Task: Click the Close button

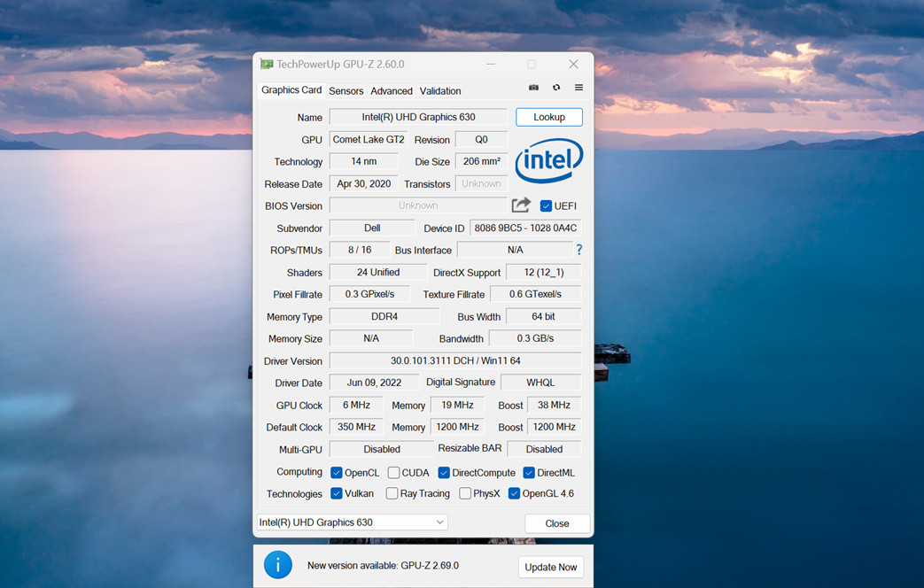Action: (x=557, y=523)
